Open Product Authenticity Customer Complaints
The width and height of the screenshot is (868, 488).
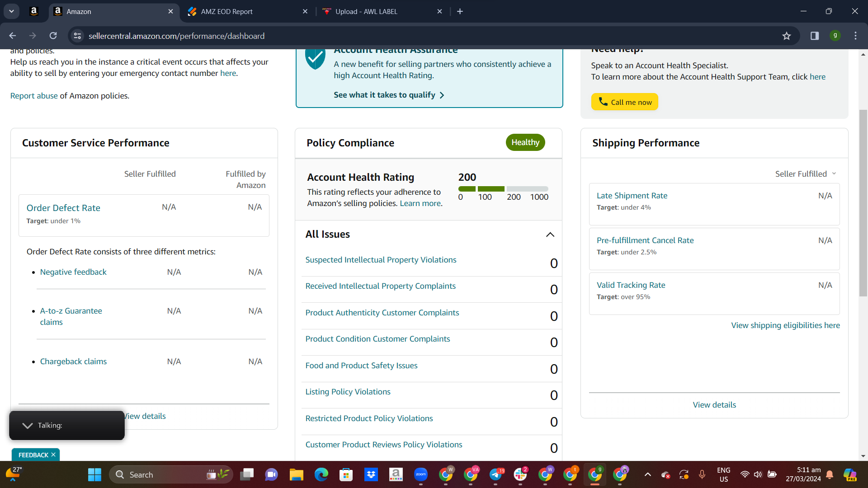(x=382, y=313)
